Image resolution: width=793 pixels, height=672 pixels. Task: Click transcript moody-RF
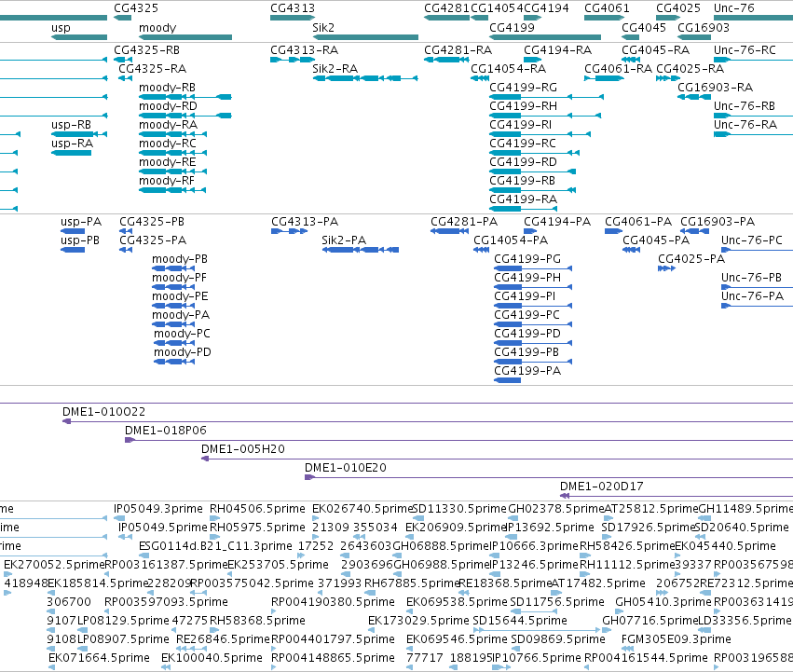pyautogui.click(x=167, y=181)
